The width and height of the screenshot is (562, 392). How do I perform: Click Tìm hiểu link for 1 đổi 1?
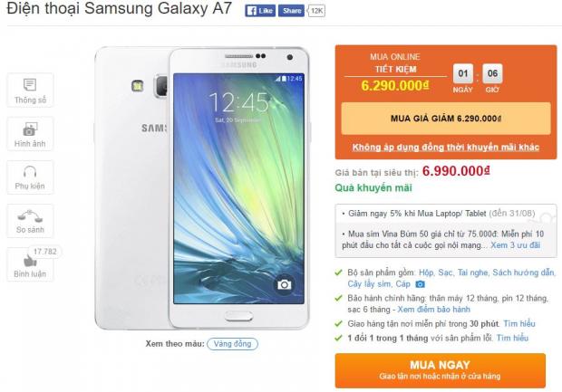tap(512, 338)
